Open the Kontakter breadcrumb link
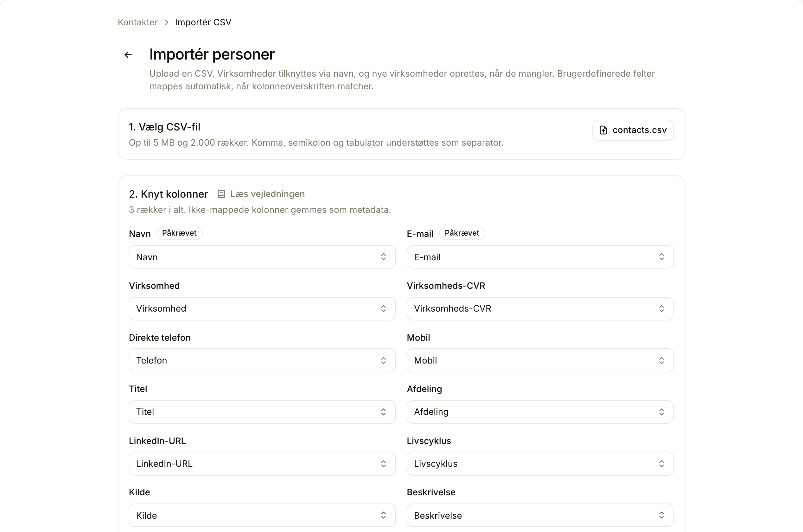 pyautogui.click(x=138, y=22)
